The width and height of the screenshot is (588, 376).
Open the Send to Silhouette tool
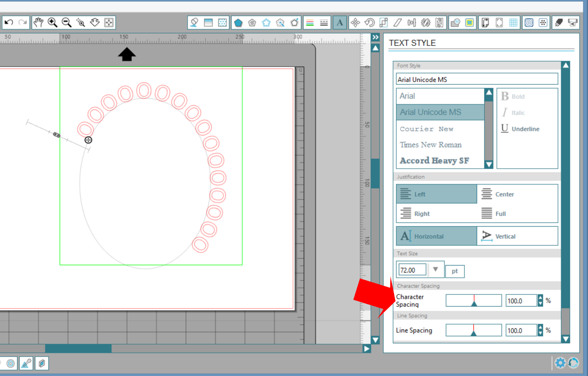572,22
